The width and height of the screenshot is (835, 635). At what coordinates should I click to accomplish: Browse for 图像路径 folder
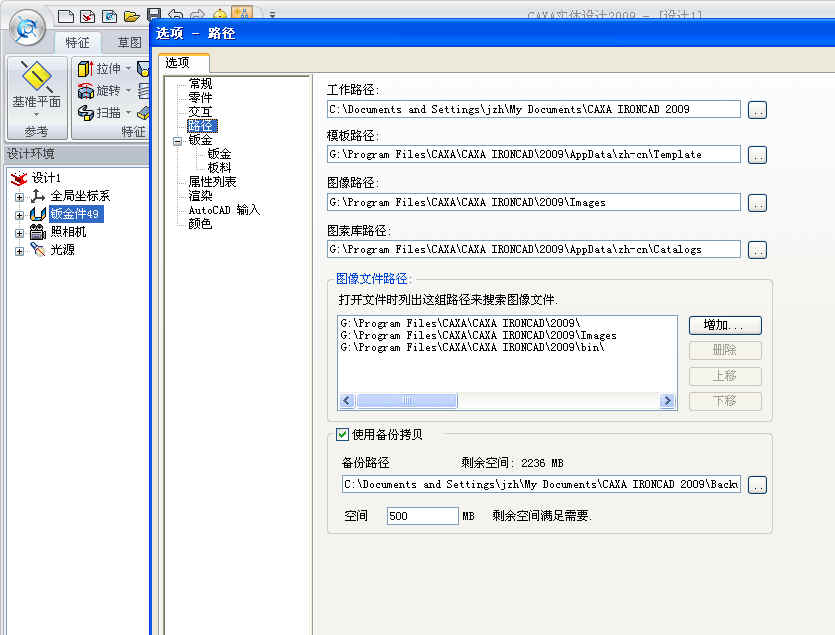[757, 203]
